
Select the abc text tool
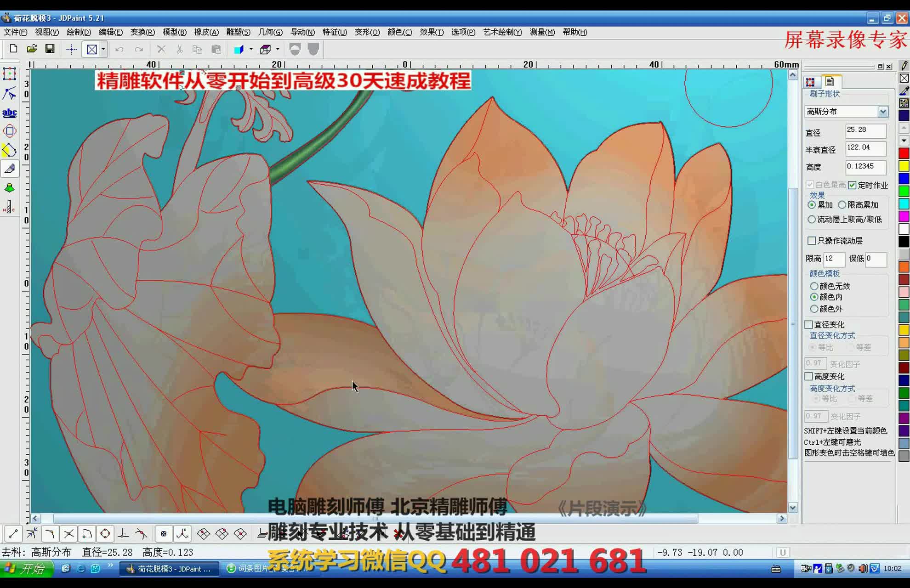click(x=10, y=113)
